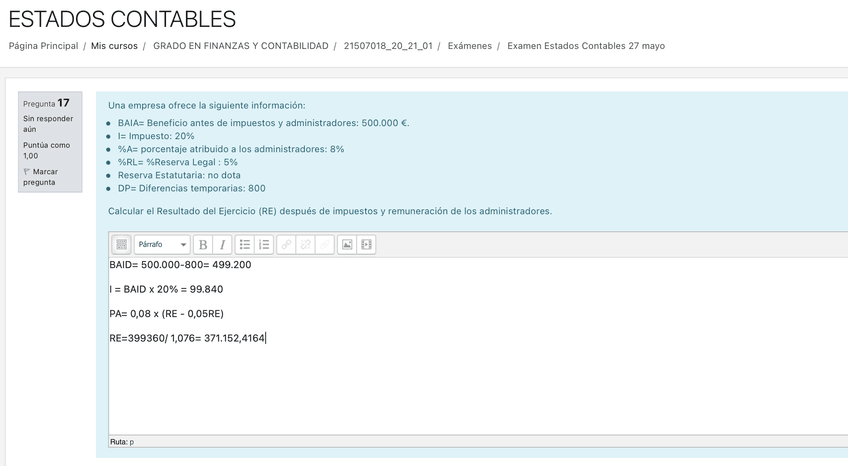Apply bold formatting

[203, 244]
